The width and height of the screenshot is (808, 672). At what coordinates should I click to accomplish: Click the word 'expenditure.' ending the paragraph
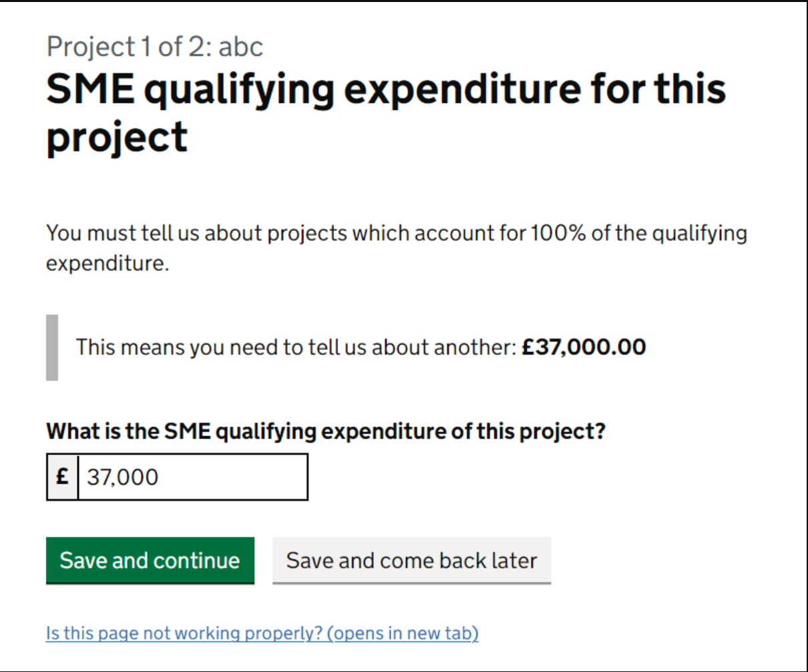(x=107, y=263)
